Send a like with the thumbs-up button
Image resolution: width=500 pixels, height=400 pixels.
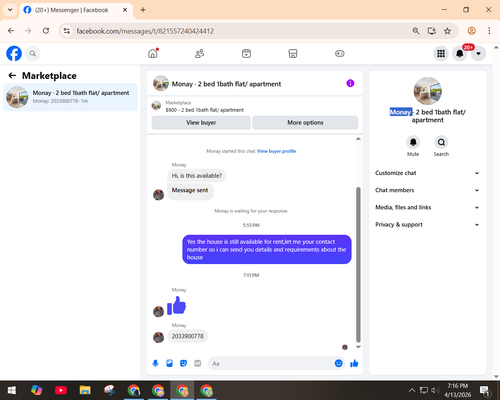click(x=354, y=363)
